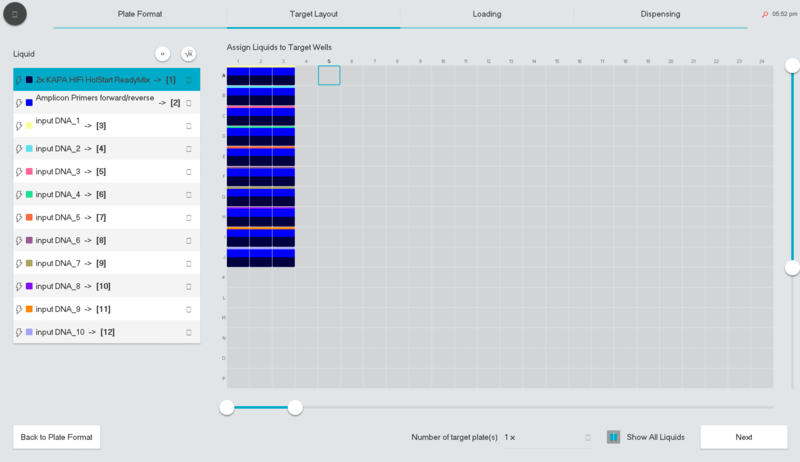Tick the small box on 2x KAPA HiFi row
The width and height of the screenshot is (800, 462).
pyautogui.click(x=189, y=80)
